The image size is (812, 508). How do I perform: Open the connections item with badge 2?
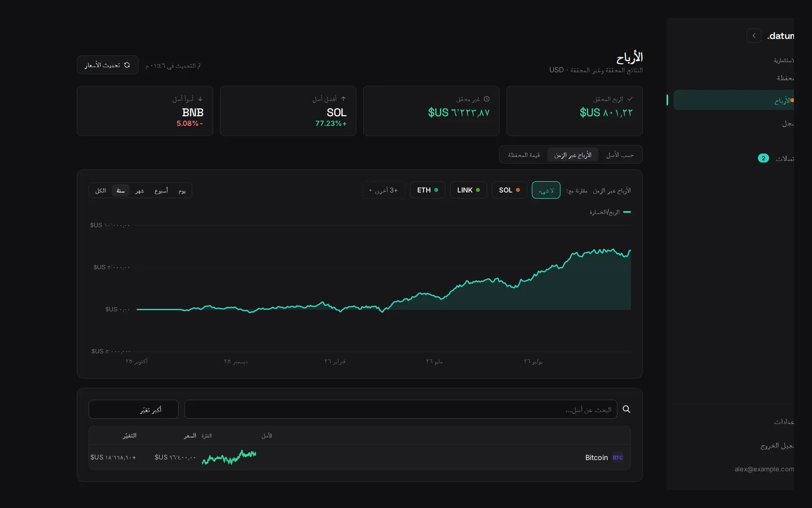tap(734, 158)
